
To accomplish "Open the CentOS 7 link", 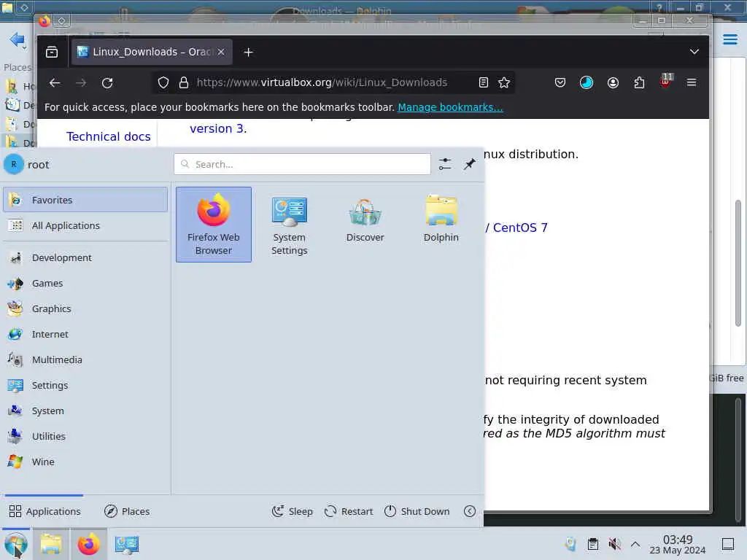I will (x=519, y=227).
